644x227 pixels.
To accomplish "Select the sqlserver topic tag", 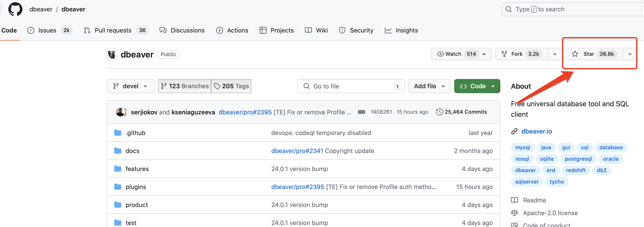I will coord(527,182).
